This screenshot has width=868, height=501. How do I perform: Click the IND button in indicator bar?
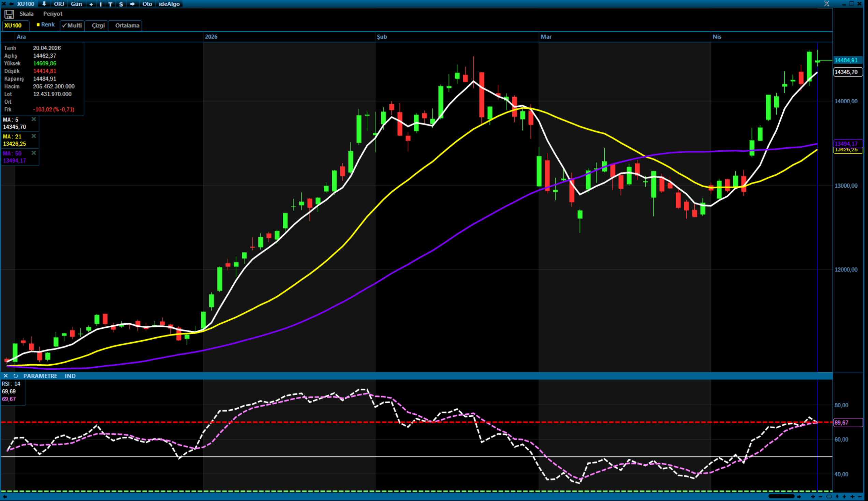click(70, 376)
